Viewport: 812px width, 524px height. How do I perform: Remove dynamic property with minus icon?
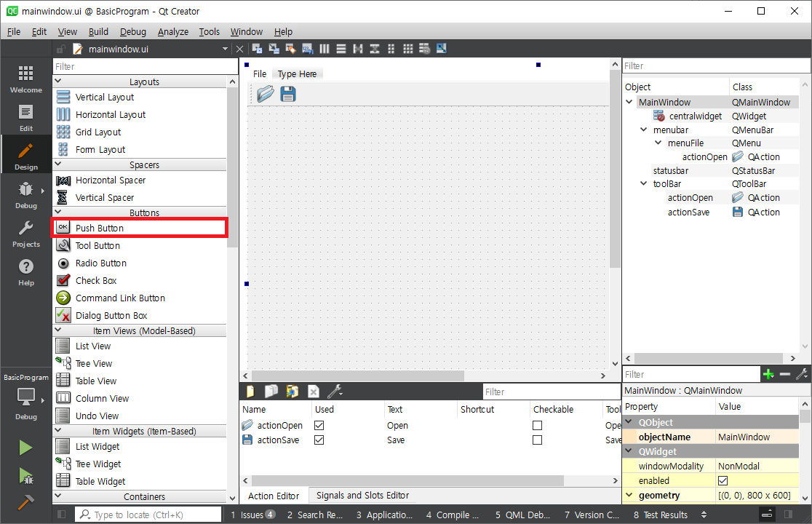785,374
